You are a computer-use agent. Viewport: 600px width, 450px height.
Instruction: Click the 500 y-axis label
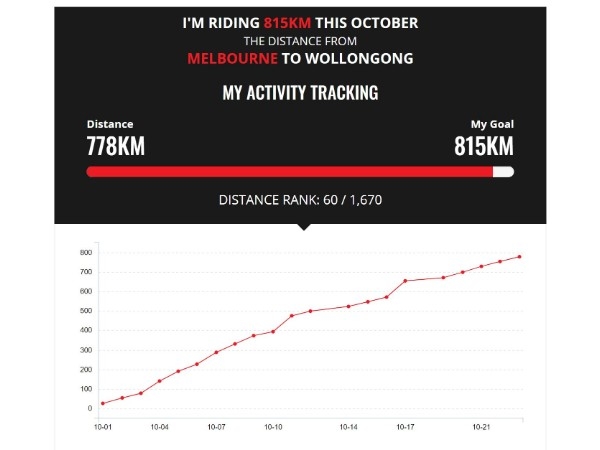click(x=86, y=311)
